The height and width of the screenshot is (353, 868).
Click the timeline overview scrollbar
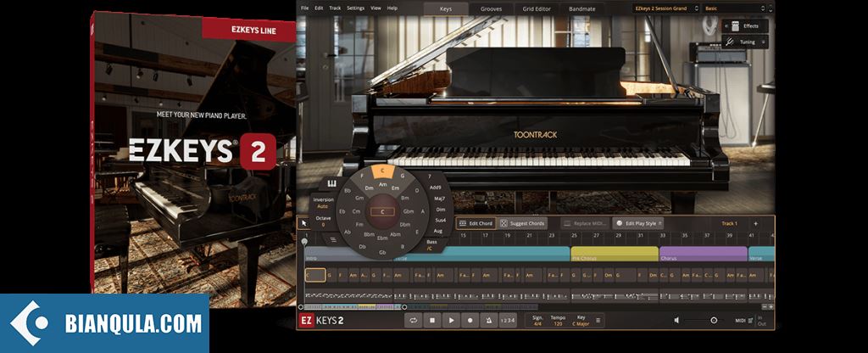pyautogui.click(x=353, y=306)
